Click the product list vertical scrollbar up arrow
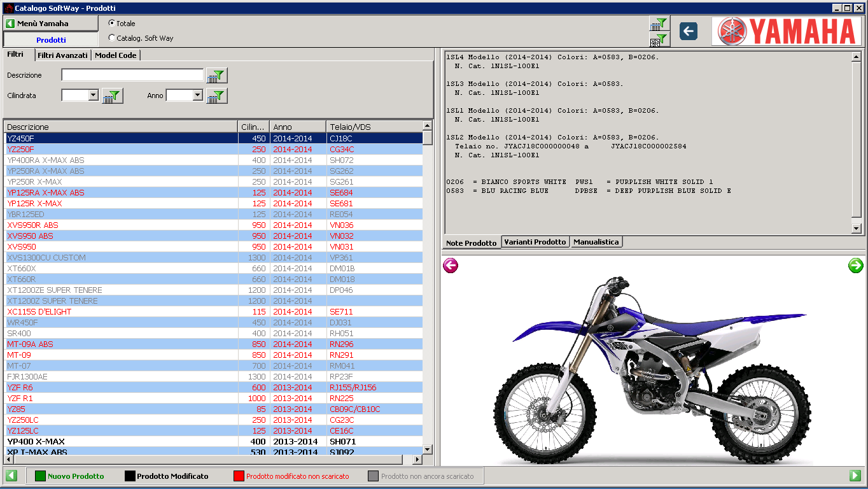 point(428,125)
